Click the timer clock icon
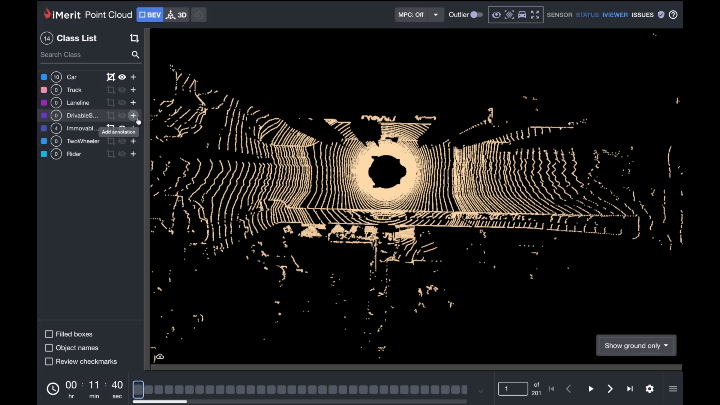This screenshot has width=720, height=405. tap(53, 388)
